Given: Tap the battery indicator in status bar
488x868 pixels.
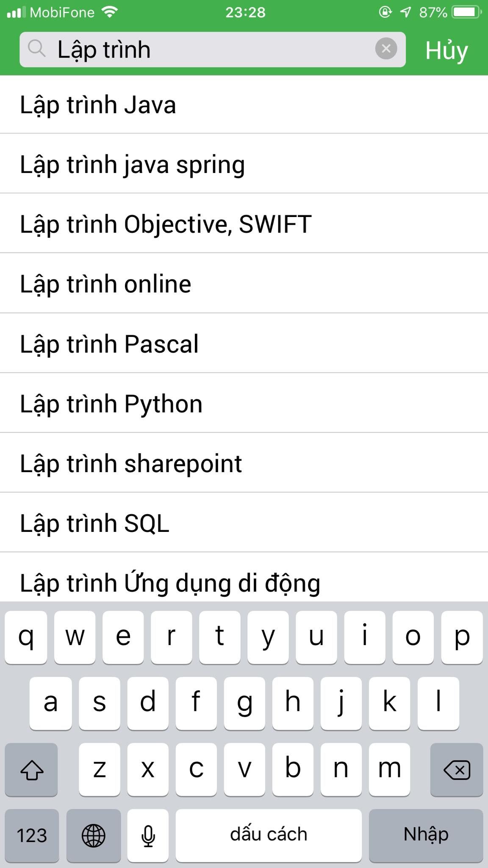Looking at the screenshot, I should (x=465, y=12).
